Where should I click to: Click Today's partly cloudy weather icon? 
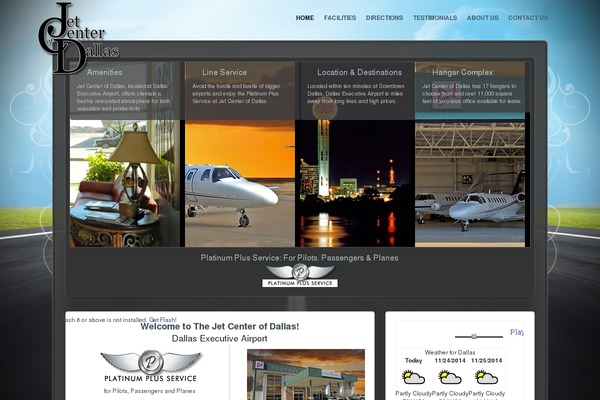[413, 377]
